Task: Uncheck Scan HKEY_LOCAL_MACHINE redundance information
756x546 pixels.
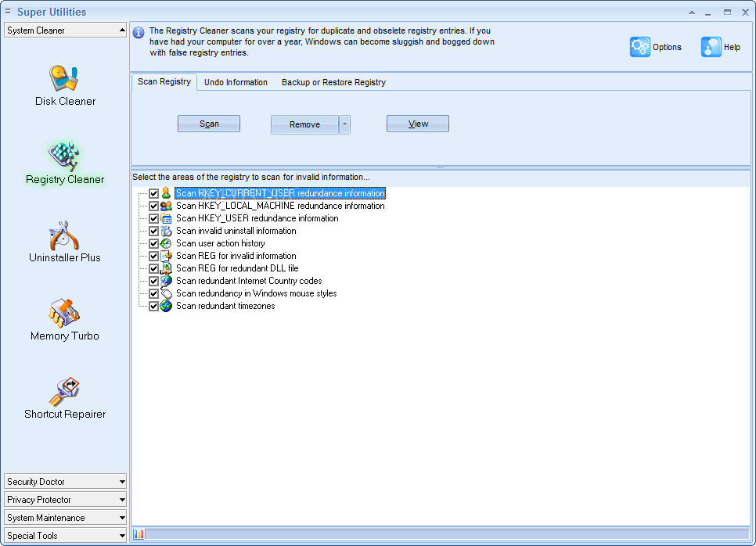Action: pos(153,206)
